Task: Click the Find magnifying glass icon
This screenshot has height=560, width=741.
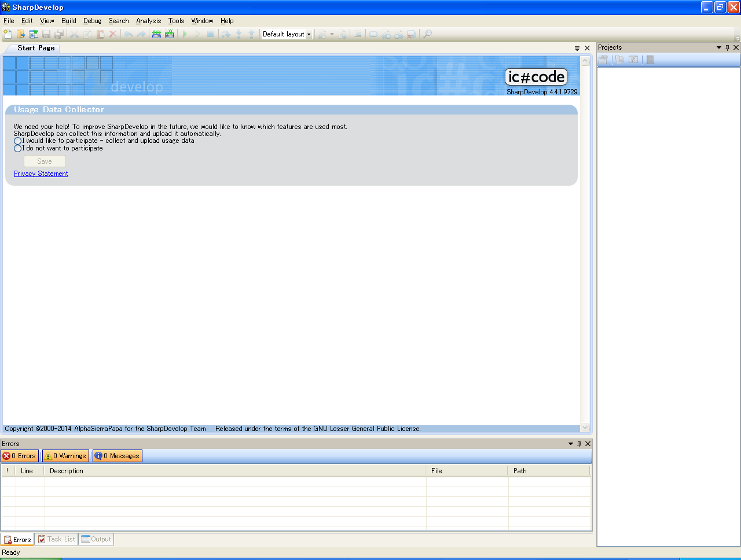Action: click(x=427, y=34)
